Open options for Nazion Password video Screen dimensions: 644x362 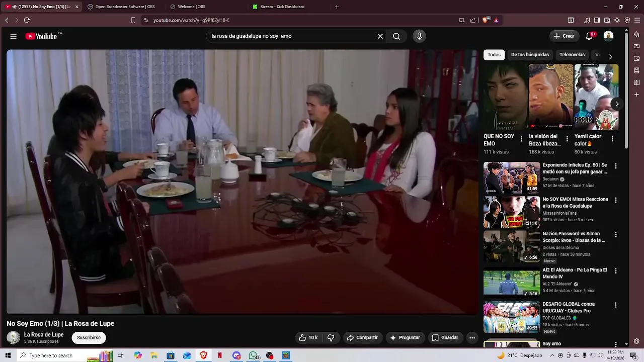point(616,235)
